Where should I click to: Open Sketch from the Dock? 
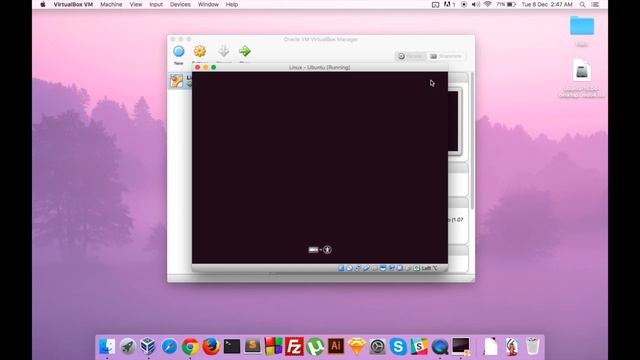(357, 347)
